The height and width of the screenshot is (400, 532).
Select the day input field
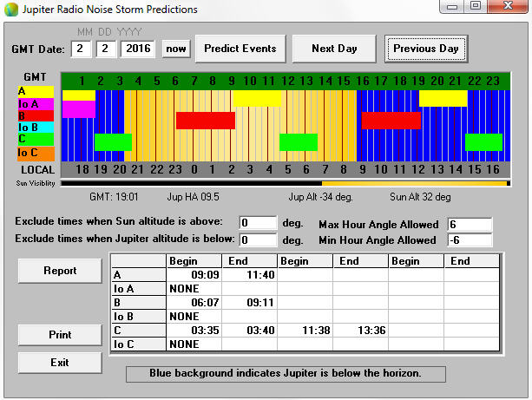pos(106,49)
